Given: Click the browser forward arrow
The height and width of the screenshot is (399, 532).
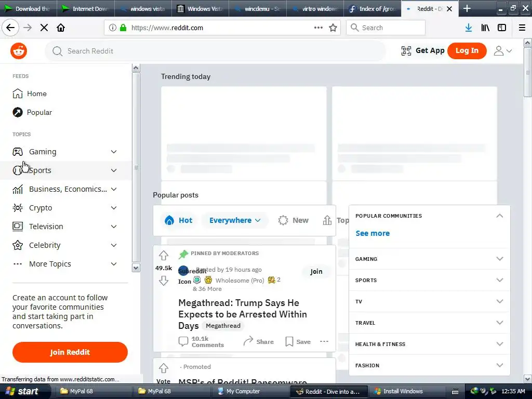Looking at the screenshot, I should pos(28,28).
